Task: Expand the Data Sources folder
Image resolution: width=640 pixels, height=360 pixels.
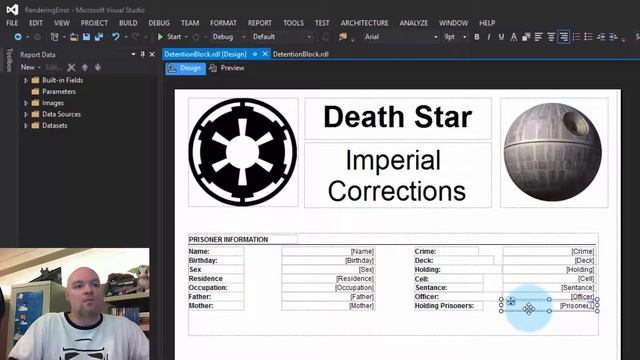Action: tap(26, 114)
